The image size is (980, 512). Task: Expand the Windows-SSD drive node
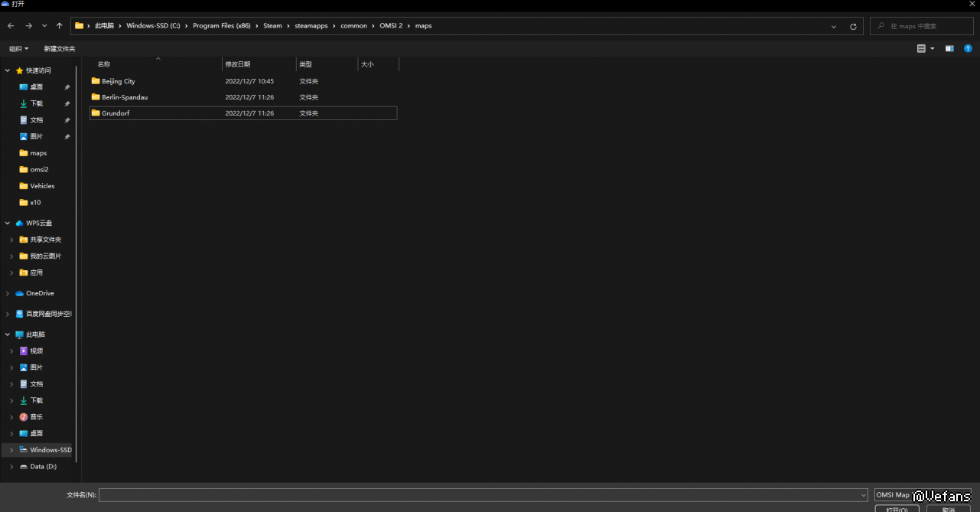click(11, 450)
